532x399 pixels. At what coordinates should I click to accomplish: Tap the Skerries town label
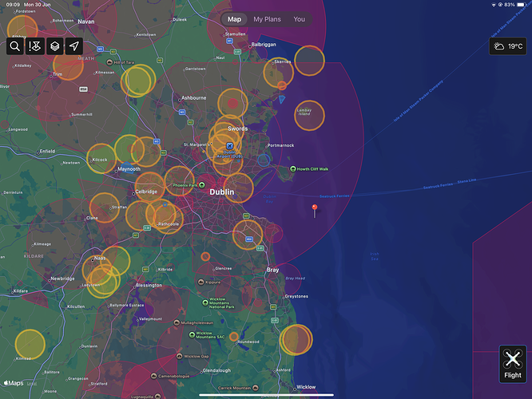283,61
